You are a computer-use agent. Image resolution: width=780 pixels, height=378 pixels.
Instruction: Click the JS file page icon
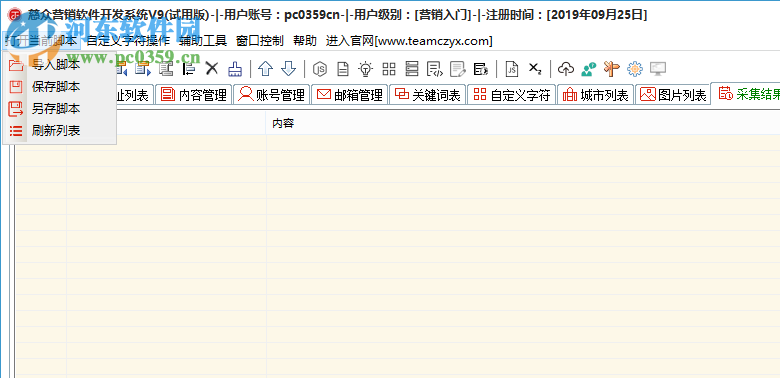(512, 69)
